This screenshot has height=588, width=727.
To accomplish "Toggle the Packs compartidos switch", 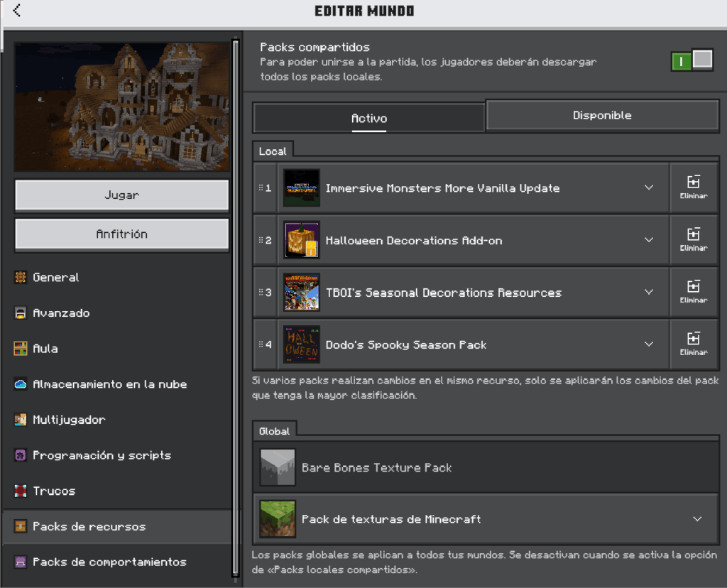I will tap(691, 61).
